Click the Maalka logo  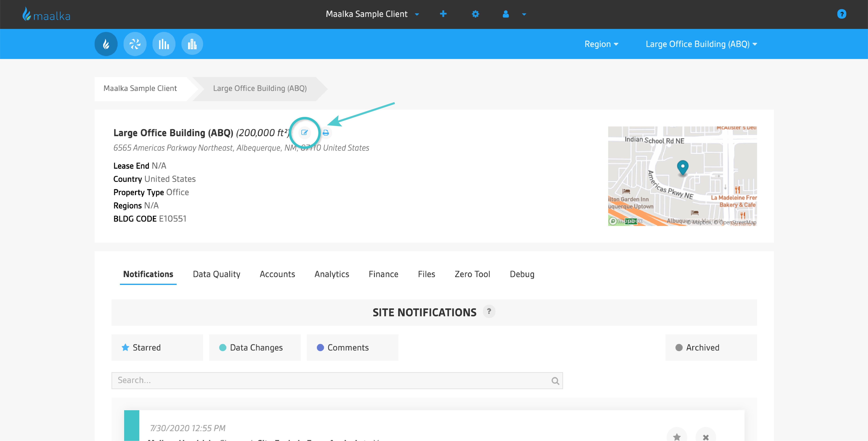click(x=46, y=14)
